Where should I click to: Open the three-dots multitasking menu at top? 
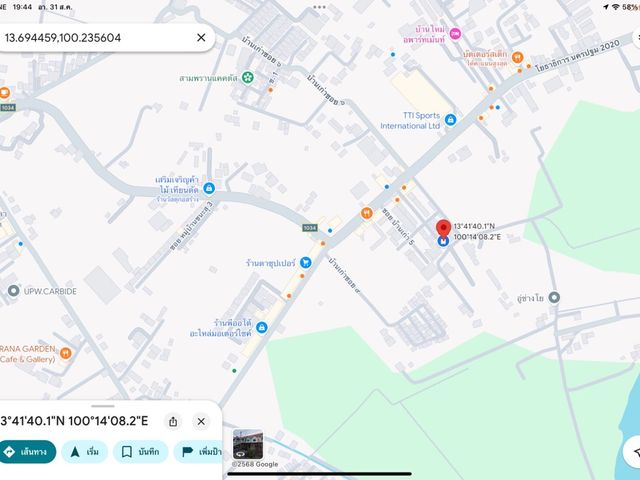click(x=320, y=7)
